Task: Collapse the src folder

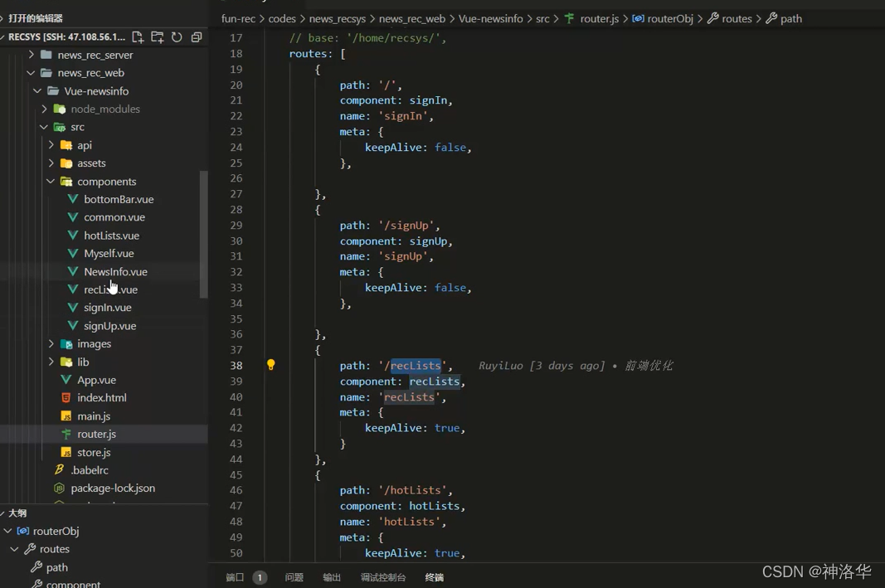Action: coord(45,127)
